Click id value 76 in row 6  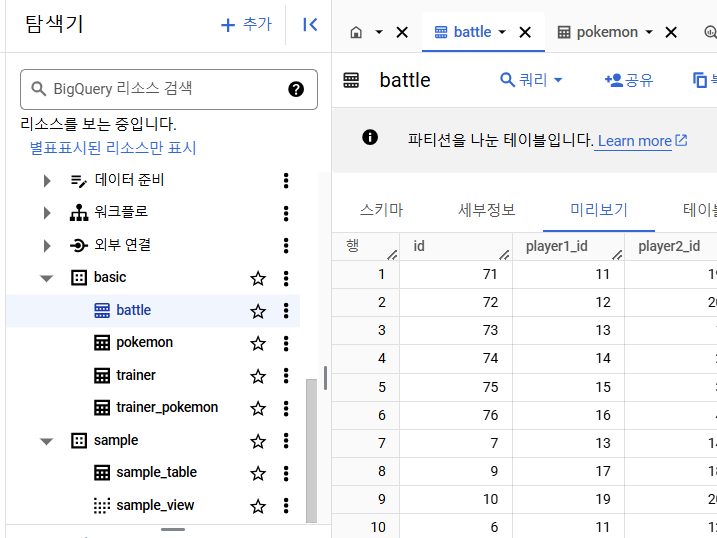point(490,415)
